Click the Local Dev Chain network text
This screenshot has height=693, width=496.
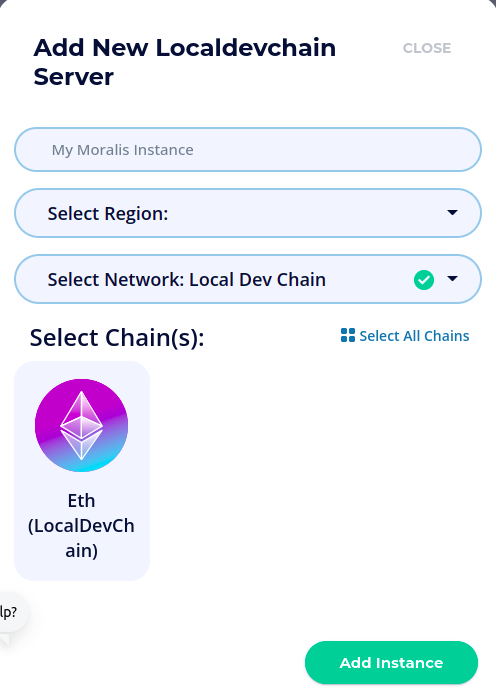coord(258,279)
